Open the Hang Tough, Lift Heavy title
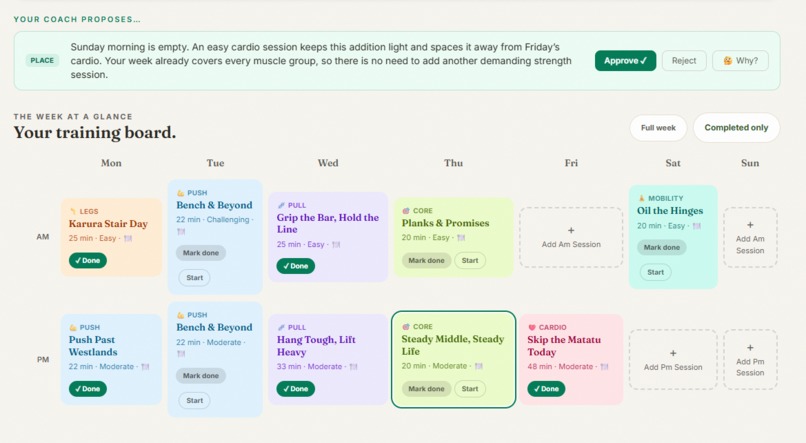Screen dimensions: 806x443 [x=316, y=346]
